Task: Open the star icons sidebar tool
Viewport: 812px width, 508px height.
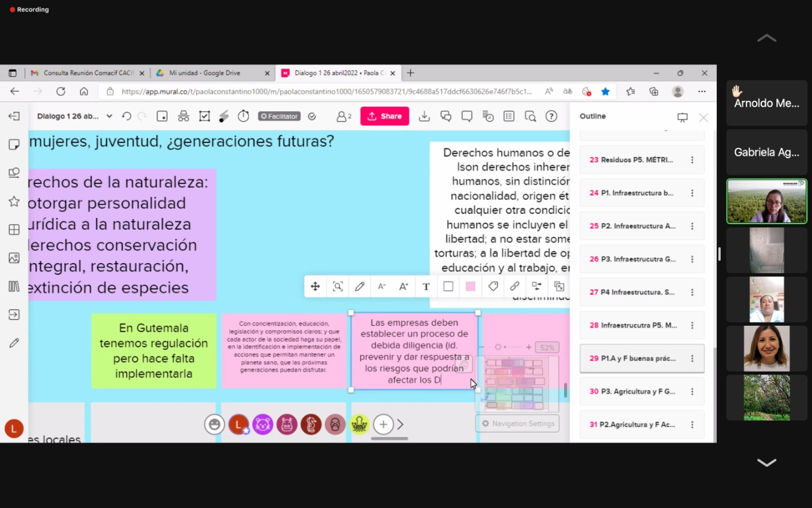Action: pyautogui.click(x=14, y=201)
